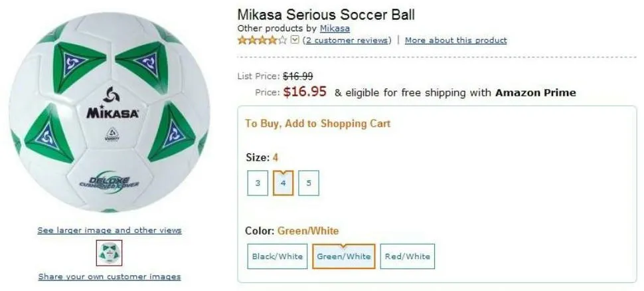Image resolution: width=644 pixels, height=291 pixels.
Task: Select the Black/White color option
Action: tap(277, 256)
